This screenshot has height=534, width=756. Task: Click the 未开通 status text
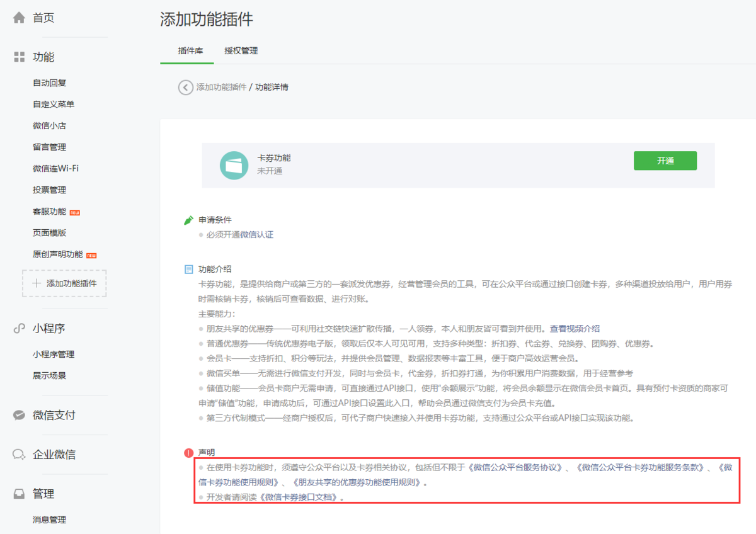click(270, 171)
